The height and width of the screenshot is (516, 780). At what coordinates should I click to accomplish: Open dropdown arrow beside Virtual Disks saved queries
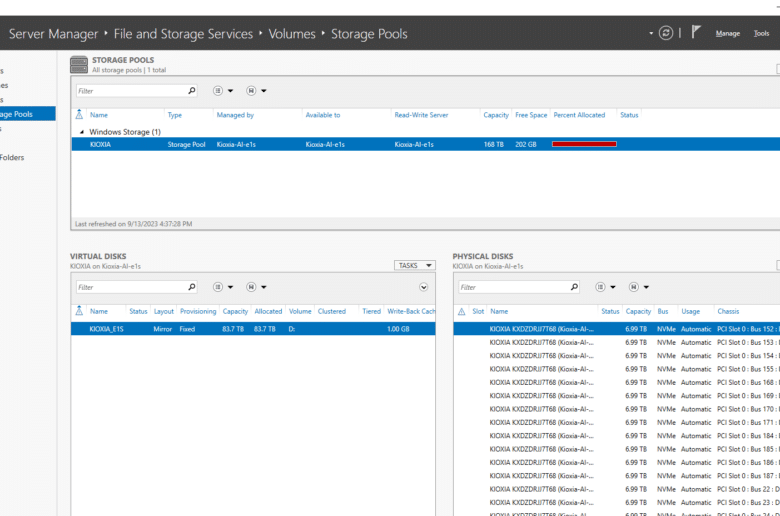pos(264,288)
